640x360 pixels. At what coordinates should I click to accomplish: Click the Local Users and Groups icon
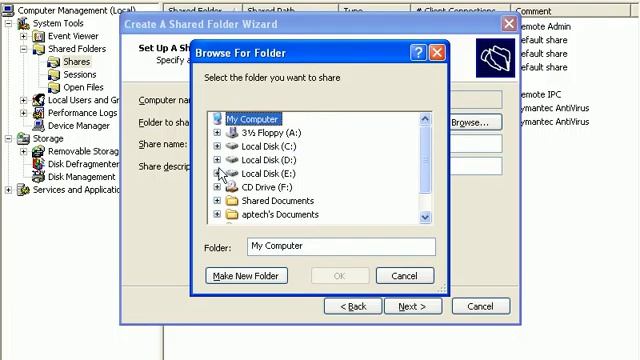coord(38,100)
